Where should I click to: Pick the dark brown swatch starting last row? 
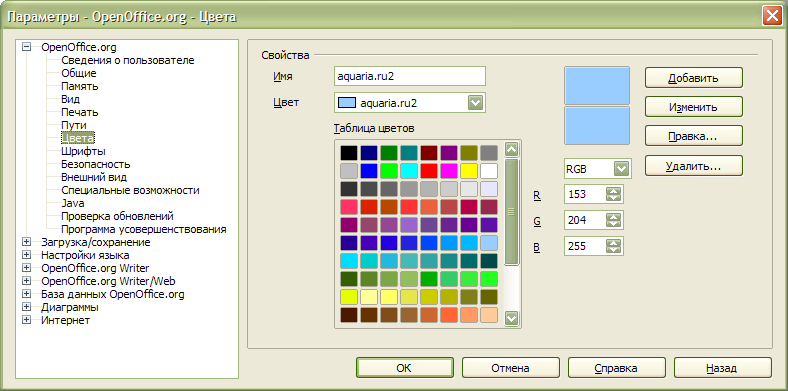pyautogui.click(x=349, y=315)
